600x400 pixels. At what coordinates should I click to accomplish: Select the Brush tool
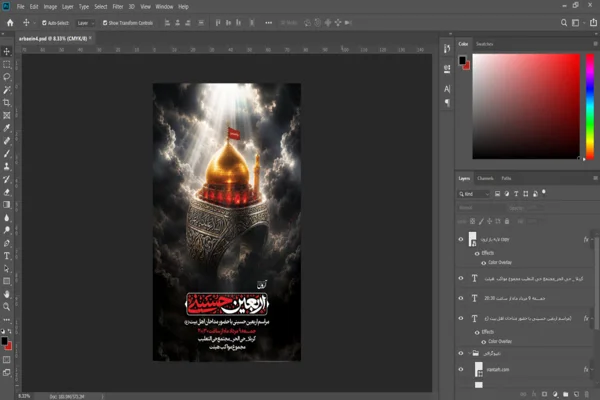(x=7, y=153)
